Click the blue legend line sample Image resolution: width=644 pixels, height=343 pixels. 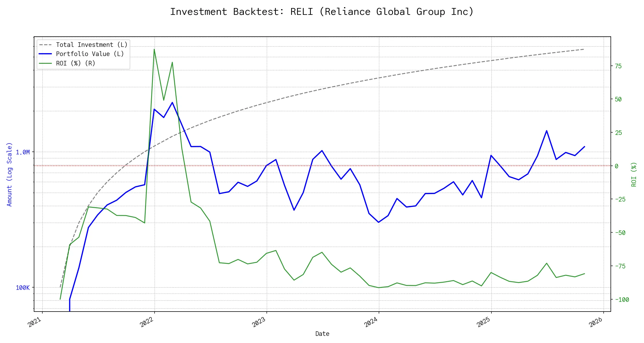pos(46,54)
